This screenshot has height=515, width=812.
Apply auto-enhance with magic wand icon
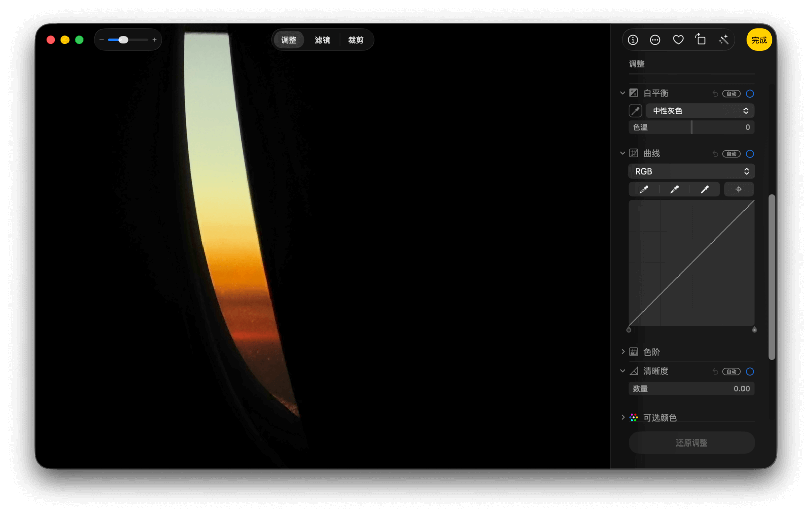point(724,40)
